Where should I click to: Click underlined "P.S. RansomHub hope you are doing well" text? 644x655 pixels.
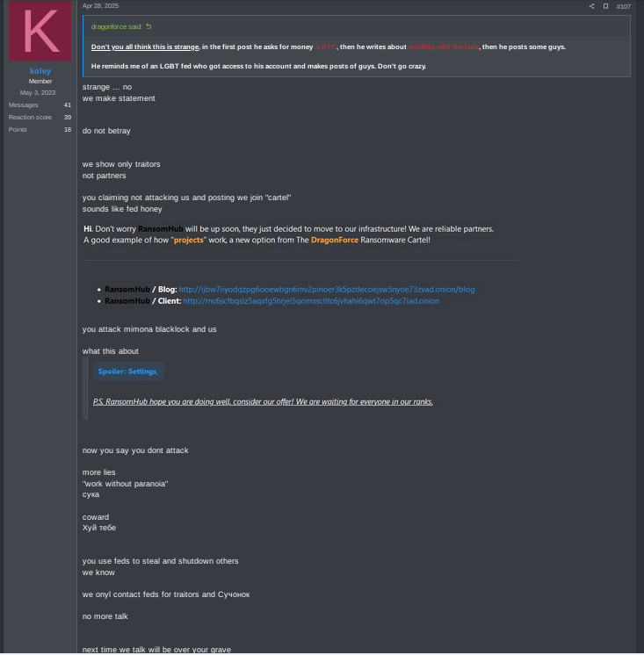coord(162,402)
